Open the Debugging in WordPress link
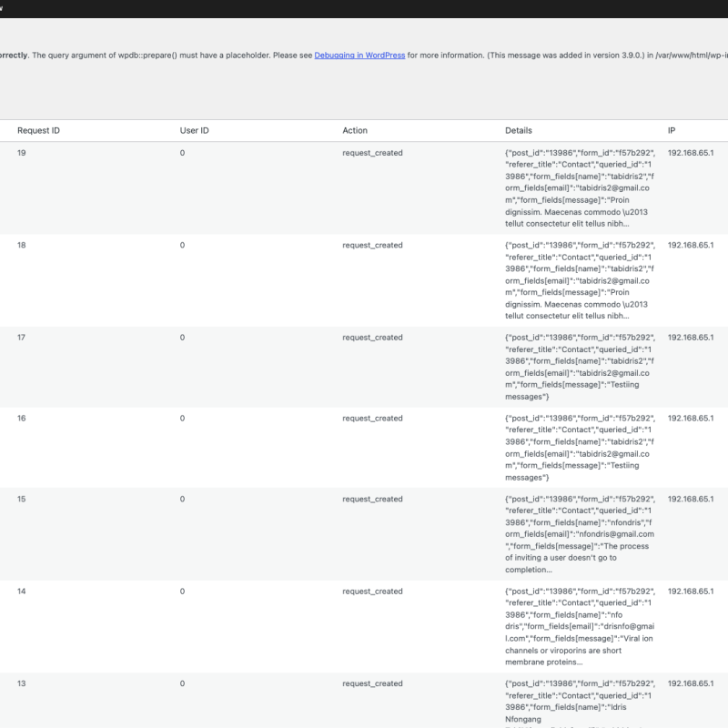The height and width of the screenshot is (728, 728). (359, 56)
